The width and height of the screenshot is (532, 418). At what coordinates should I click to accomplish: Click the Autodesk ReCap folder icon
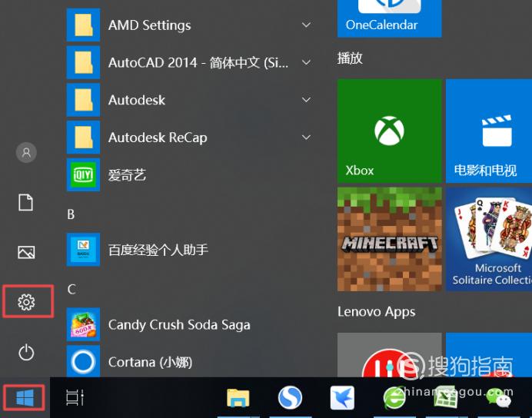click(84, 138)
